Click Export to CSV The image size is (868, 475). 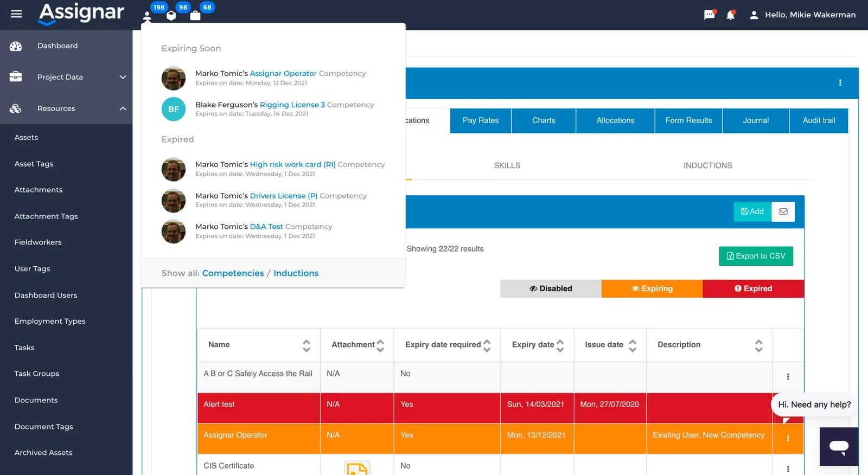tap(756, 256)
